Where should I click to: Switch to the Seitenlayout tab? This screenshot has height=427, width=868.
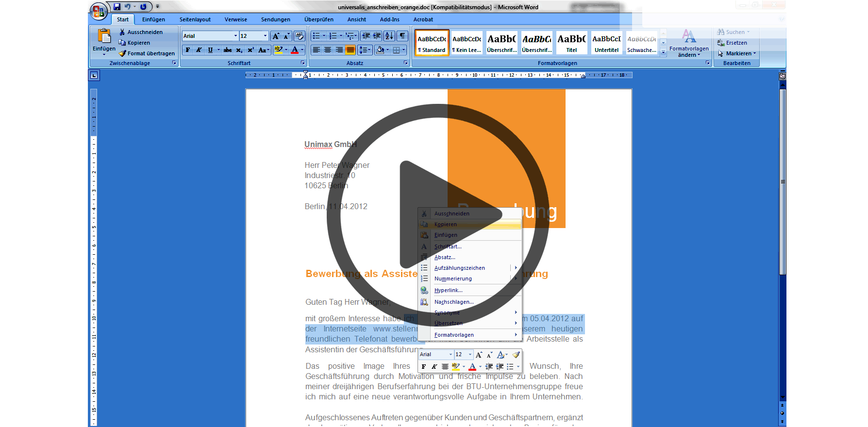tap(195, 19)
